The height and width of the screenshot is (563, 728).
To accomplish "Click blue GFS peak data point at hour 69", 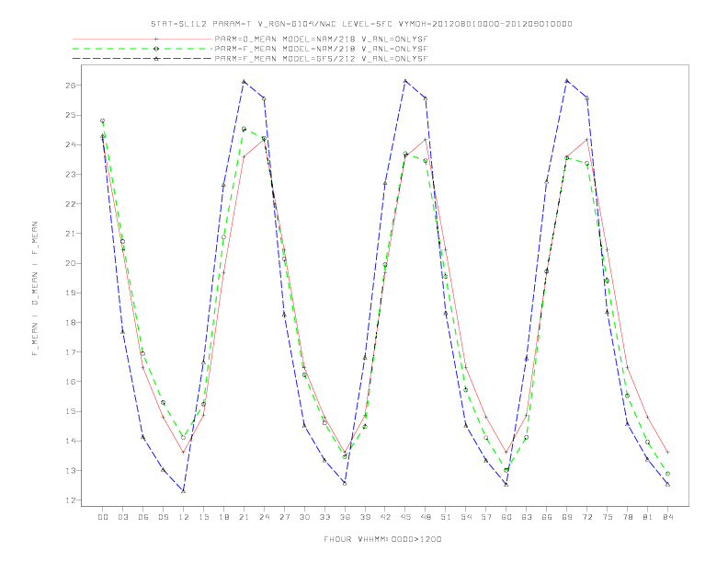I will pyautogui.click(x=567, y=81).
